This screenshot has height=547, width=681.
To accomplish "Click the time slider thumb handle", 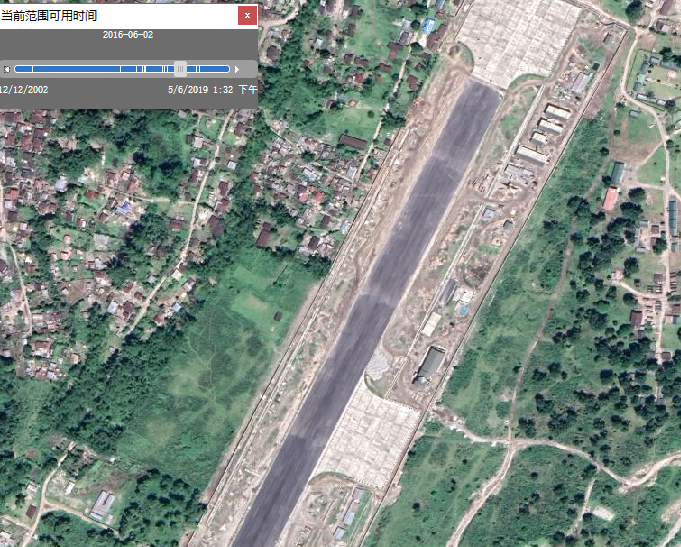I will point(180,69).
